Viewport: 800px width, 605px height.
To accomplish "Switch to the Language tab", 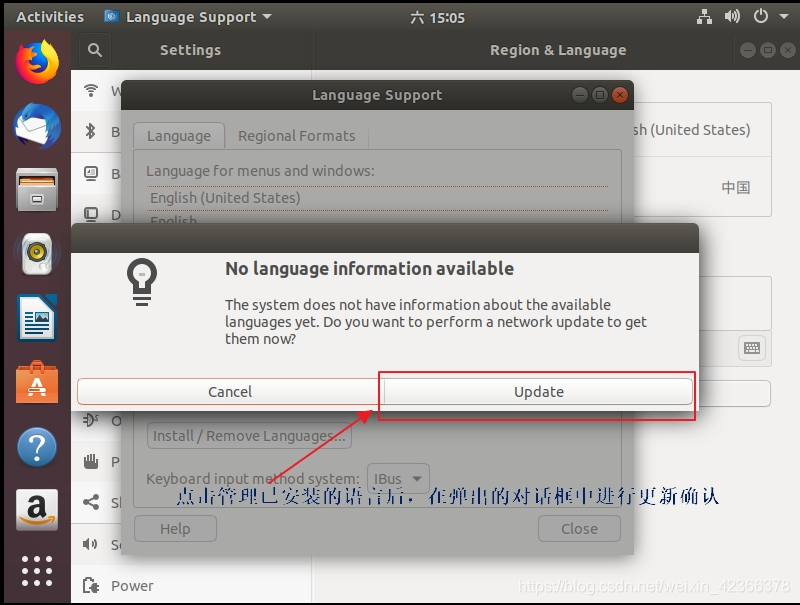I will pyautogui.click(x=179, y=136).
